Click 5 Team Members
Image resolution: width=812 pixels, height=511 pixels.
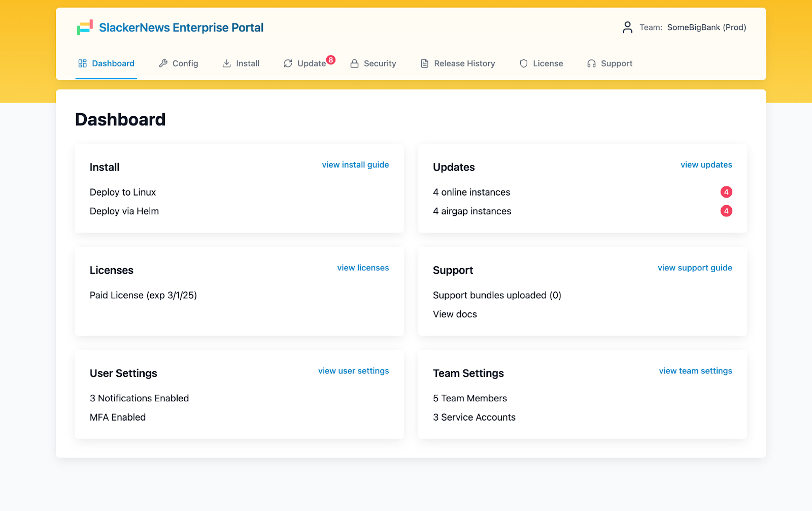[470, 398]
